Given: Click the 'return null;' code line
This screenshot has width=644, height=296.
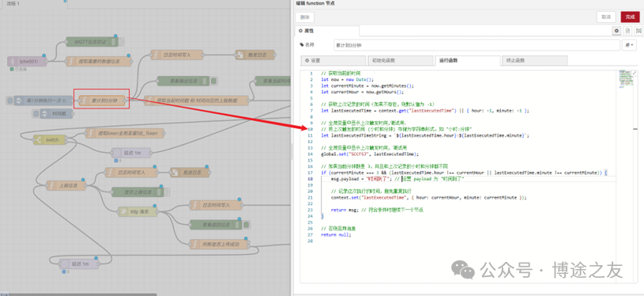Looking at the screenshot, I should coord(336,235).
